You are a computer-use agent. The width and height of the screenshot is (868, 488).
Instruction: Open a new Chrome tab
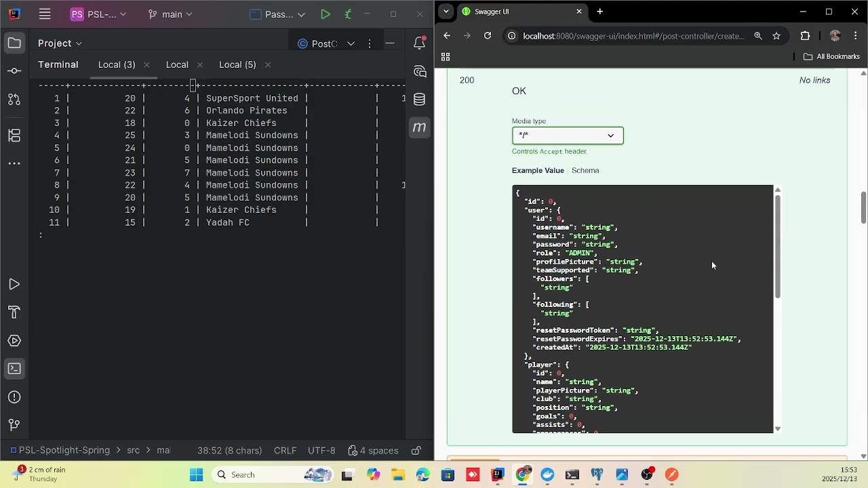tap(600, 12)
